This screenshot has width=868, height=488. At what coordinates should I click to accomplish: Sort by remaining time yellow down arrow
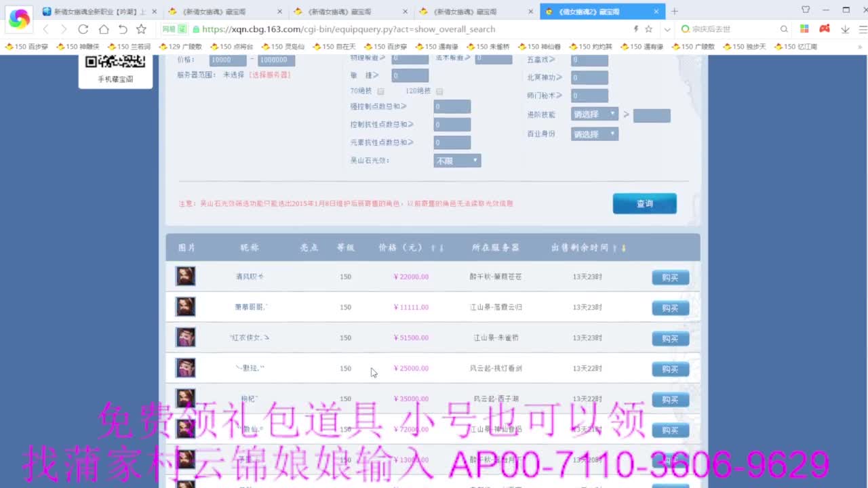tap(624, 248)
